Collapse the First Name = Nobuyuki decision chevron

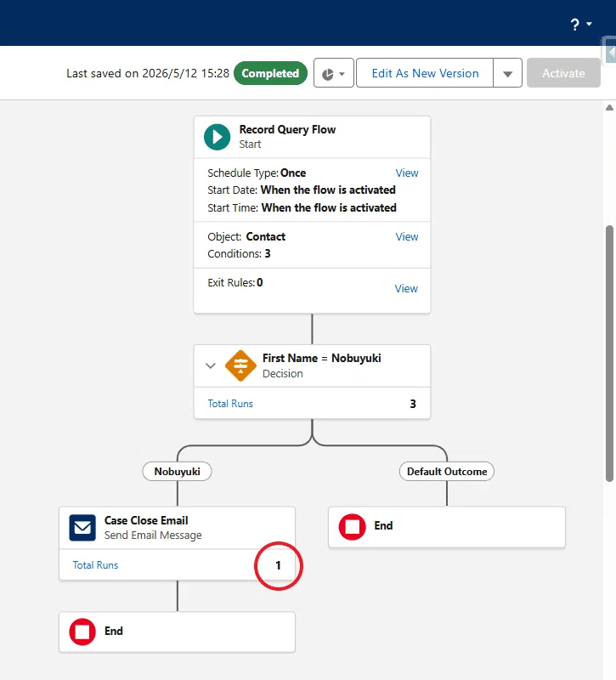point(210,365)
